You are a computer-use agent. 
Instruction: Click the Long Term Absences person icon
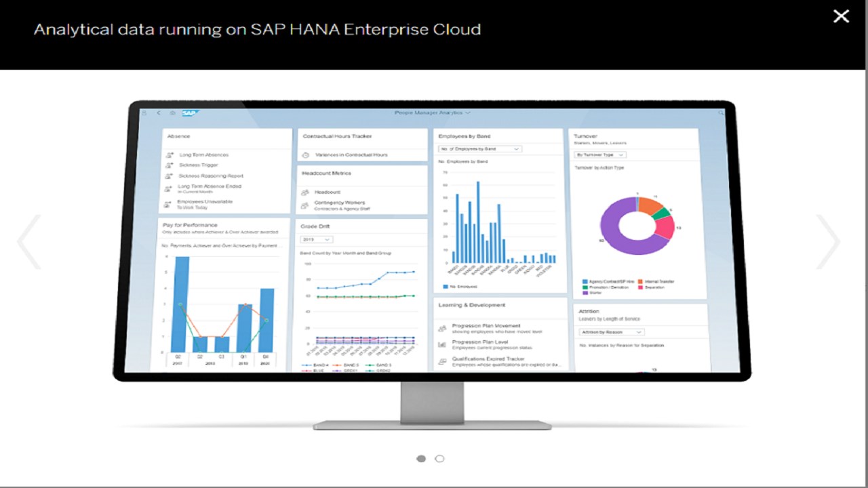click(169, 155)
